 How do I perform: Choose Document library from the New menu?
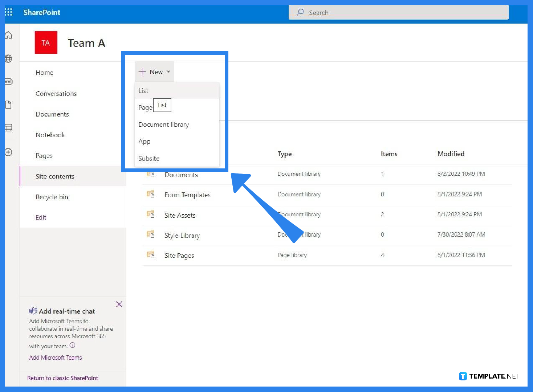click(177, 124)
